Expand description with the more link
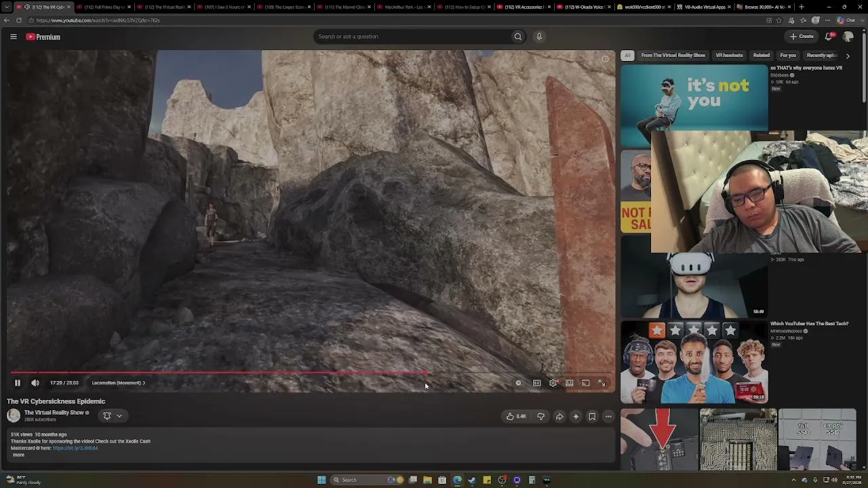The height and width of the screenshot is (488, 868). click(x=18, y=455)
